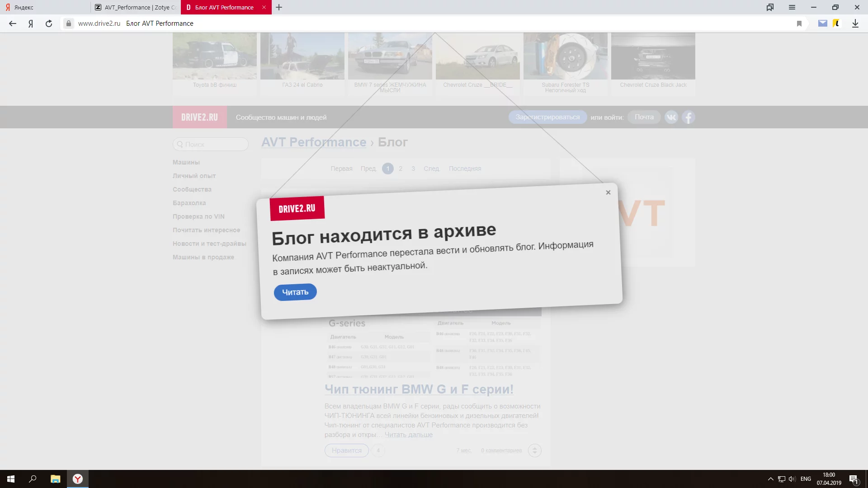
Task: Open the yellow extension icon in the toolbar
Action: (x=836, y=23)
